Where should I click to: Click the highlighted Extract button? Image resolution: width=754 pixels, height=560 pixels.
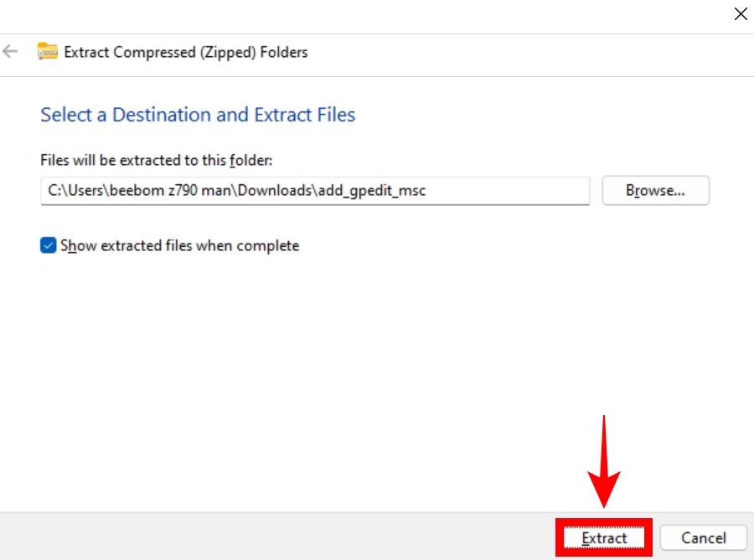[x=603, y=538]
